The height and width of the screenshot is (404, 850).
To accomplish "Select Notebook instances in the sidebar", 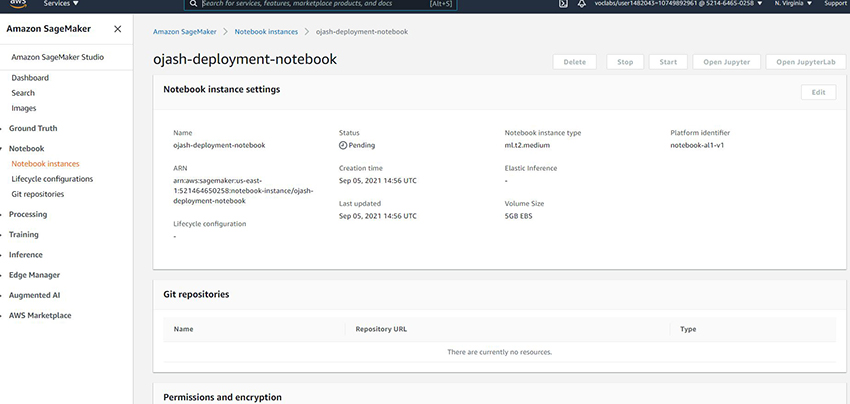I will tap(45, 164).
